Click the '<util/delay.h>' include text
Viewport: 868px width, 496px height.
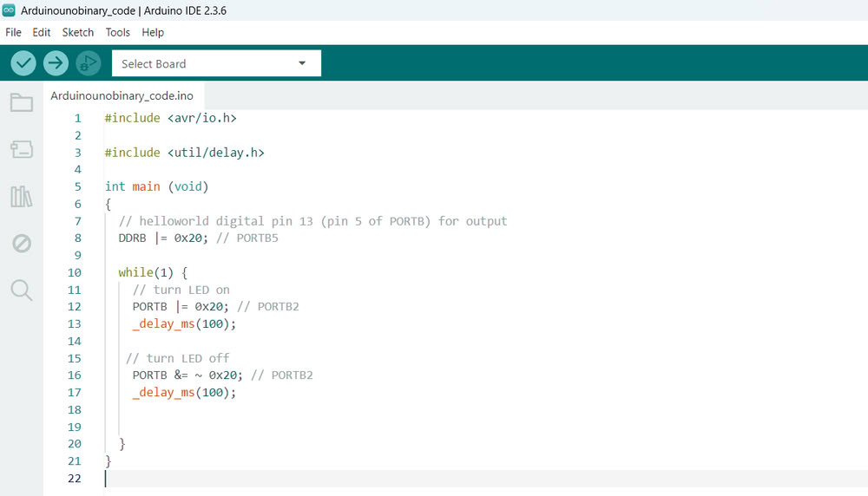pos(216,153)
